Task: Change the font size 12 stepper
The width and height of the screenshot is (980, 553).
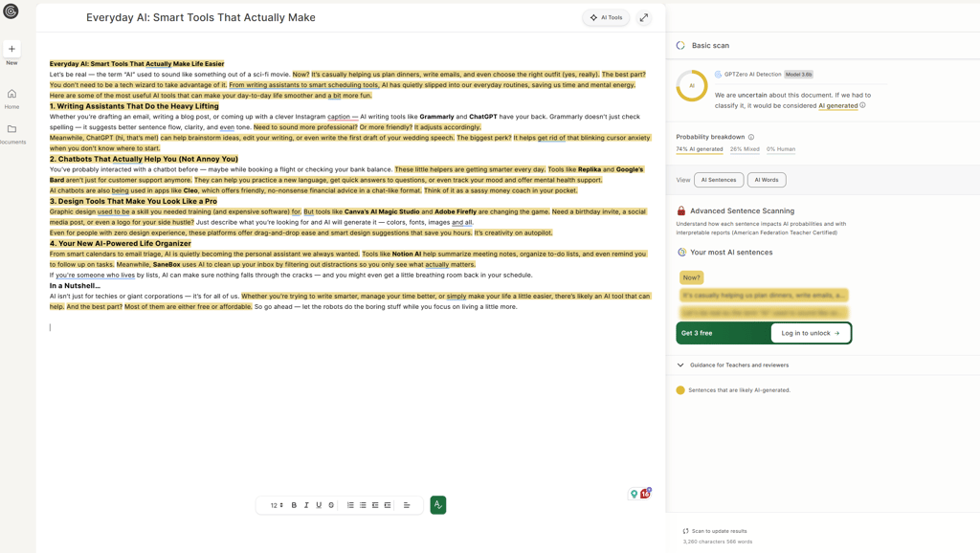Action: click(277, 505)
